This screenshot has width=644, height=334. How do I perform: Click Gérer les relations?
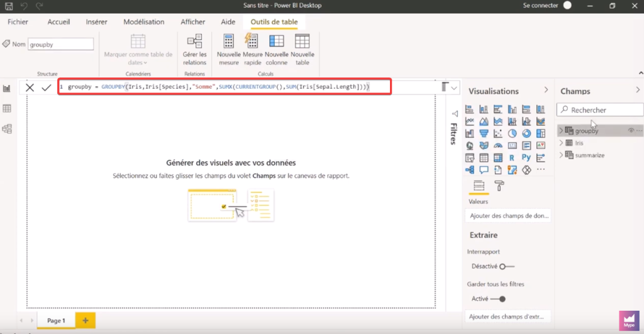coord(195,50)
